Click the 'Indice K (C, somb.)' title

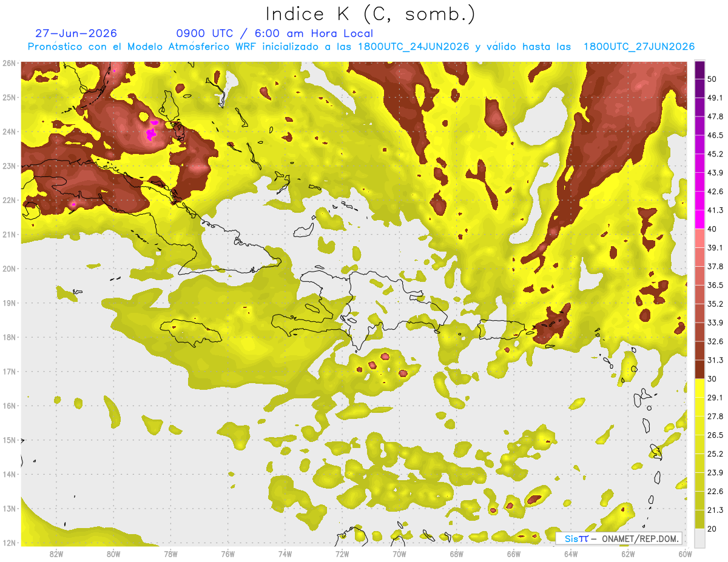pos(371,14)
